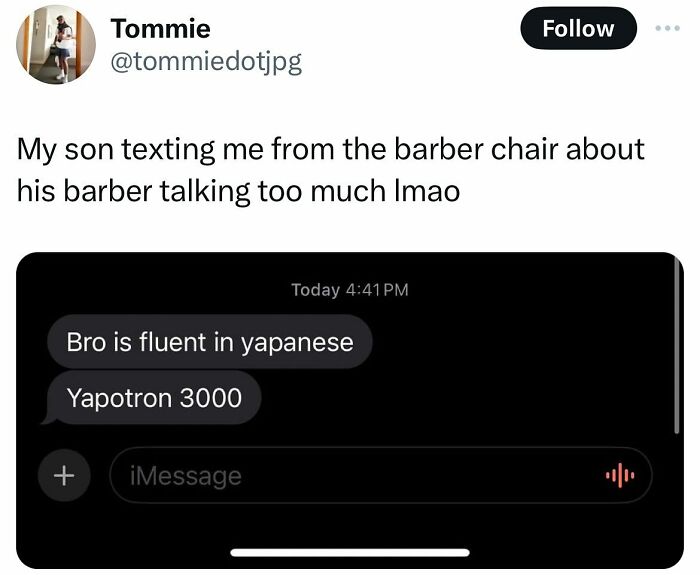Open Tommie's profile picture
The image size is (700, 575).
pos(56,44)
